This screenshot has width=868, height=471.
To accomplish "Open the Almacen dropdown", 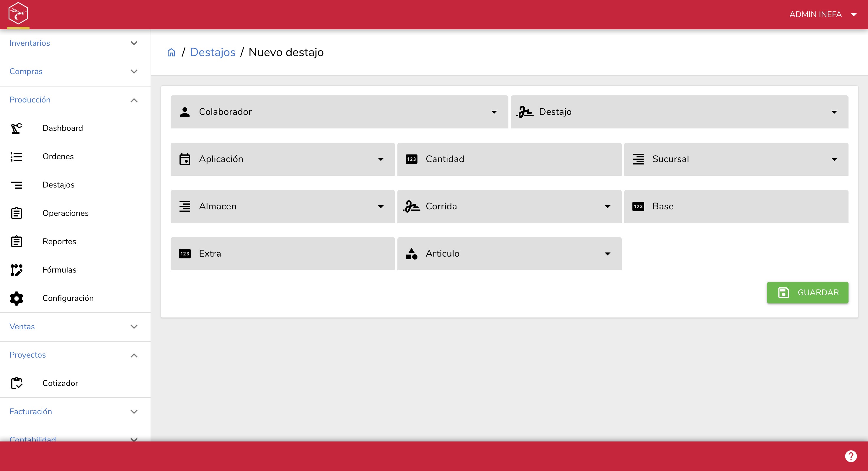I will [x=283, y=206].
